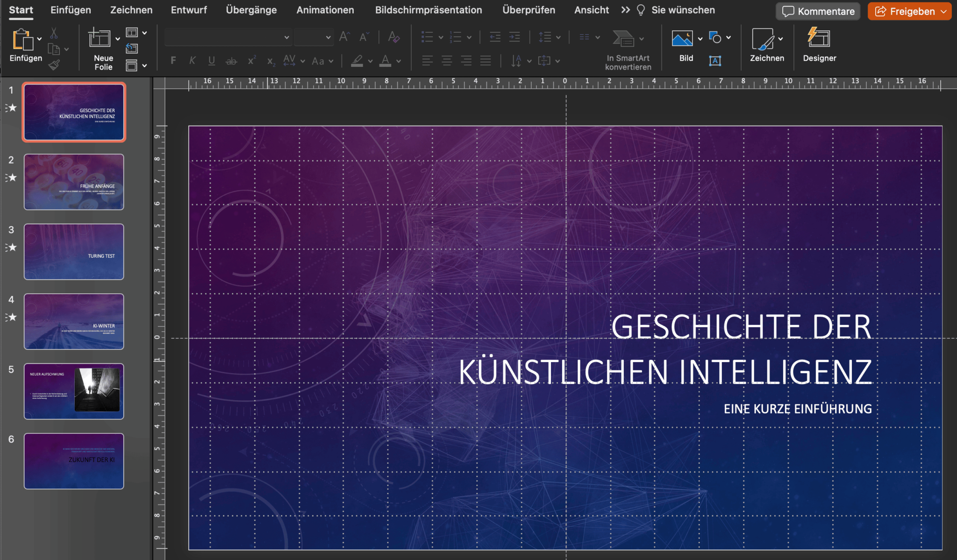The width and height of the screenshot is (957, 560).
Task: Click the Text box icon
Action: pyautogui.click(x=715, y=60)
